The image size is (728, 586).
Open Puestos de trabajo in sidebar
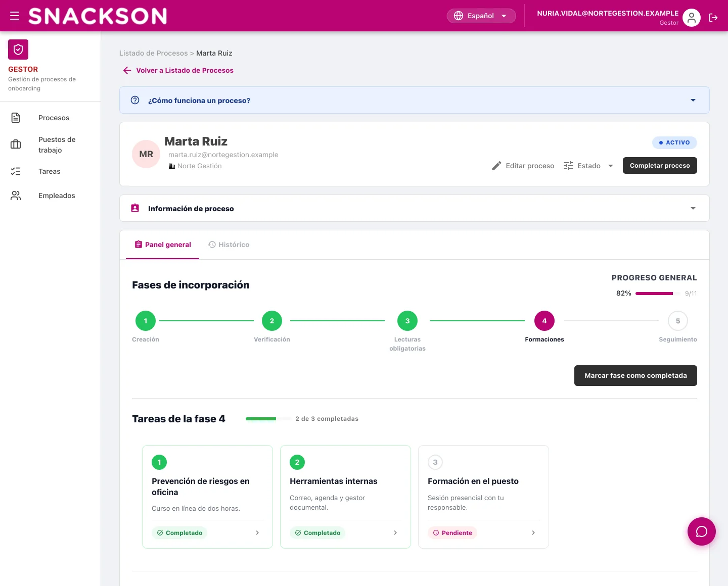pyautogui.click(x=51, y=144)
